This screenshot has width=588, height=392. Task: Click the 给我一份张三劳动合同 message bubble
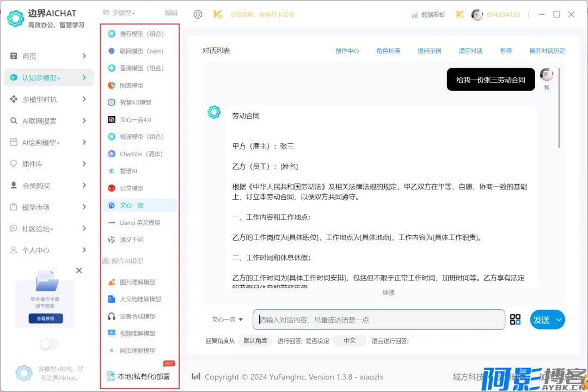pos(491,79)
